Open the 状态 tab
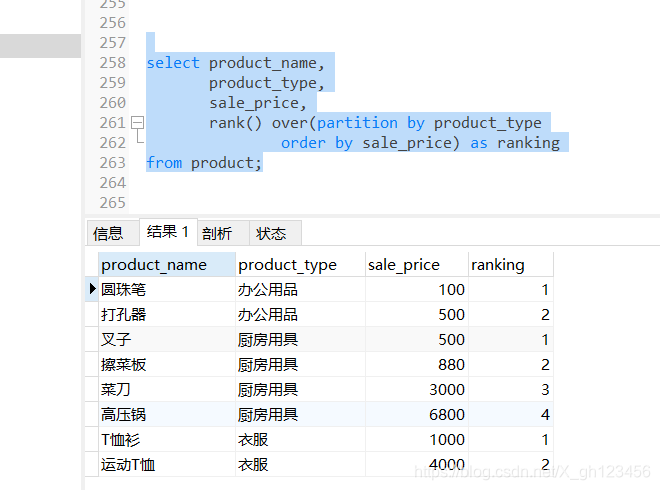Viewport: 660px width, 490px height. point(275,233)
